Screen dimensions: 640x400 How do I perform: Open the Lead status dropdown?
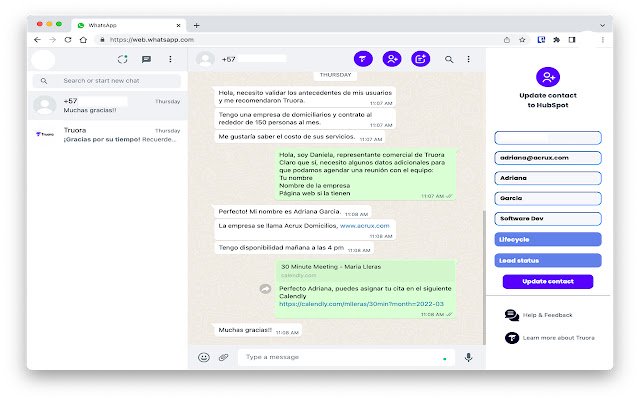pyautogui.click(x=548, y=260)
